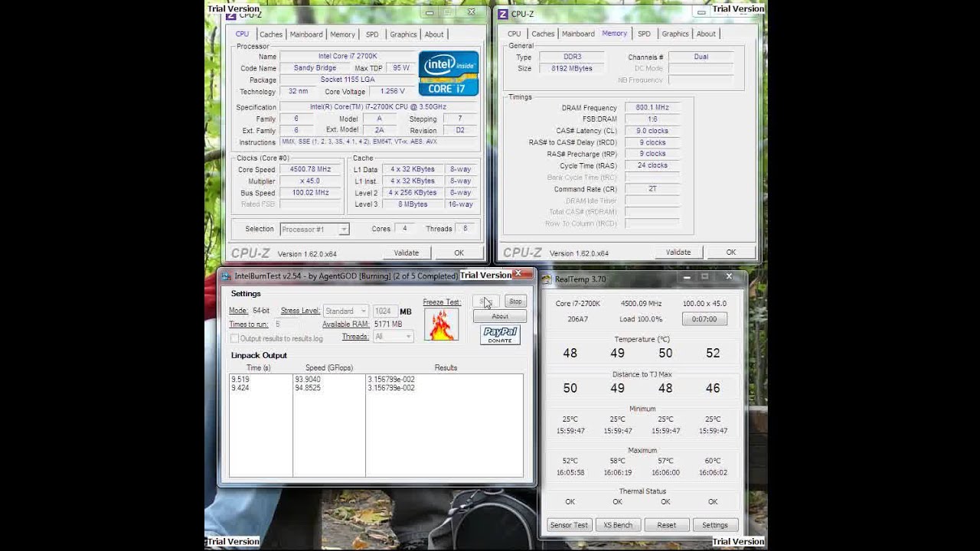Click the Core Speed 4500.78 MHz value
This screenshot has height=551, width=980.
click(x=310, y=170)
